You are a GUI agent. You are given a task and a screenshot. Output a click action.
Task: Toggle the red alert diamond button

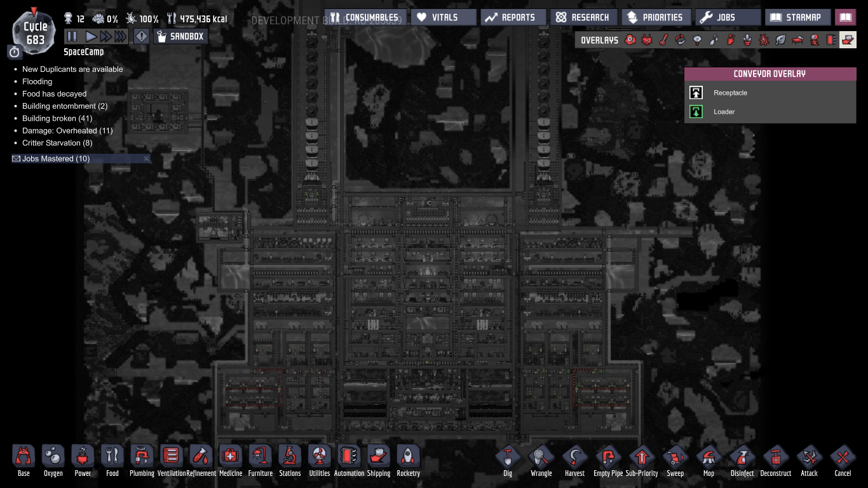tap(141, 36)
